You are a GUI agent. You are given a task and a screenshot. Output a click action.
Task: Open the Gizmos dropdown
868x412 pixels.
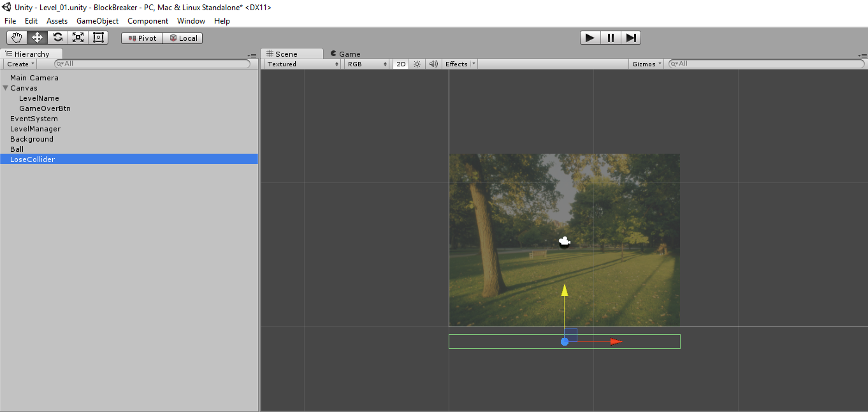[647, 64]
